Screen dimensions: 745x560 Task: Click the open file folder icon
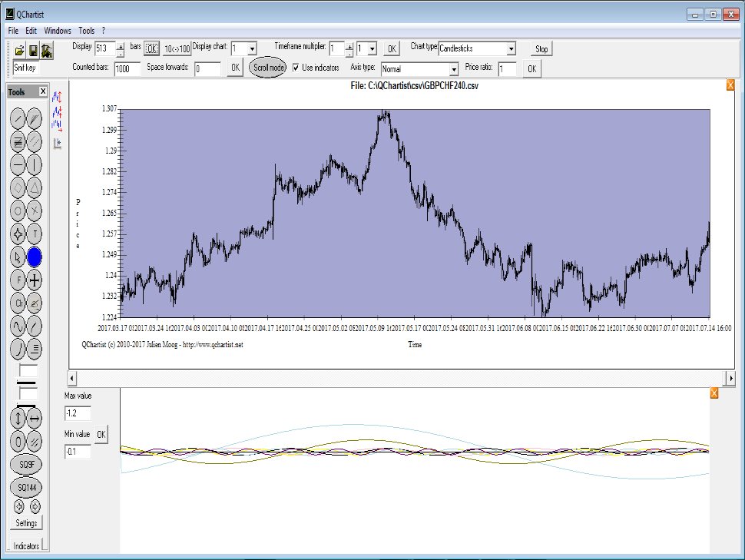[20, 51]
